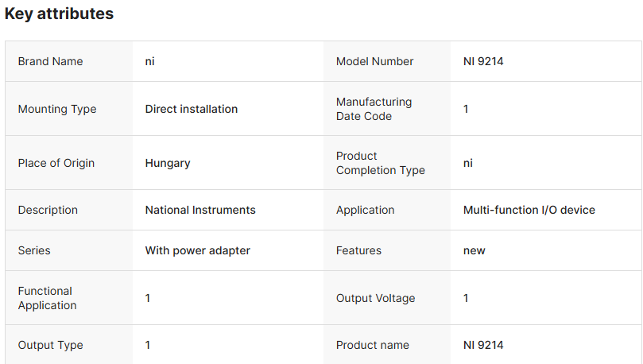This screenshot has height=364, width=643.
Task: Click the Place of Origin label
Action: click(x=56, y=163)
